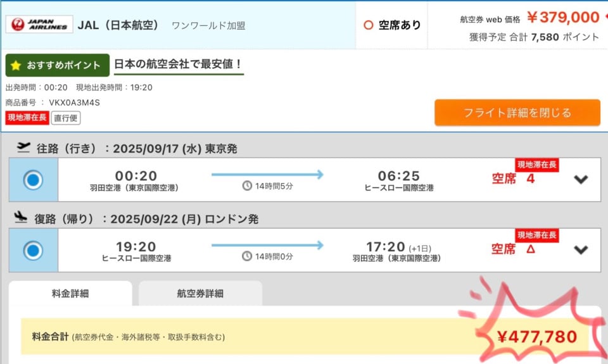Click フライト詳細を閉じる orange button
This screenshot has width=608, height=364.
click(517, 113)
